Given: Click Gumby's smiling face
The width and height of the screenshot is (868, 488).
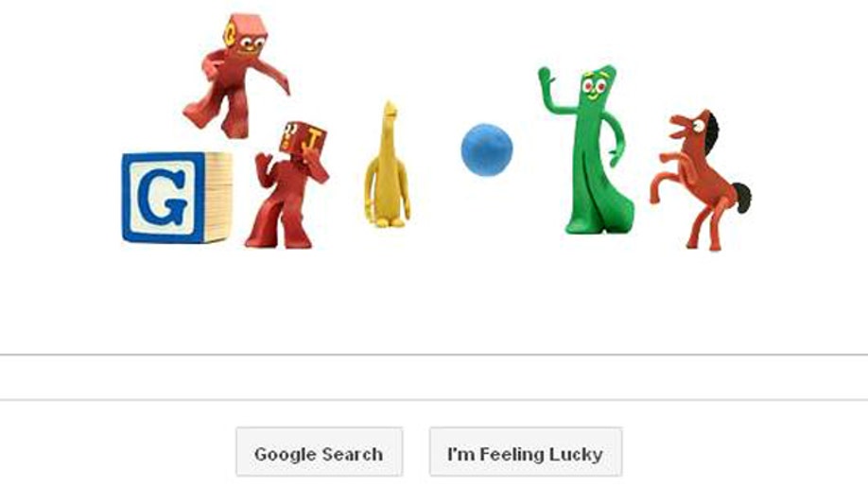Looking at the screenshot, I should tap(594, 87).
